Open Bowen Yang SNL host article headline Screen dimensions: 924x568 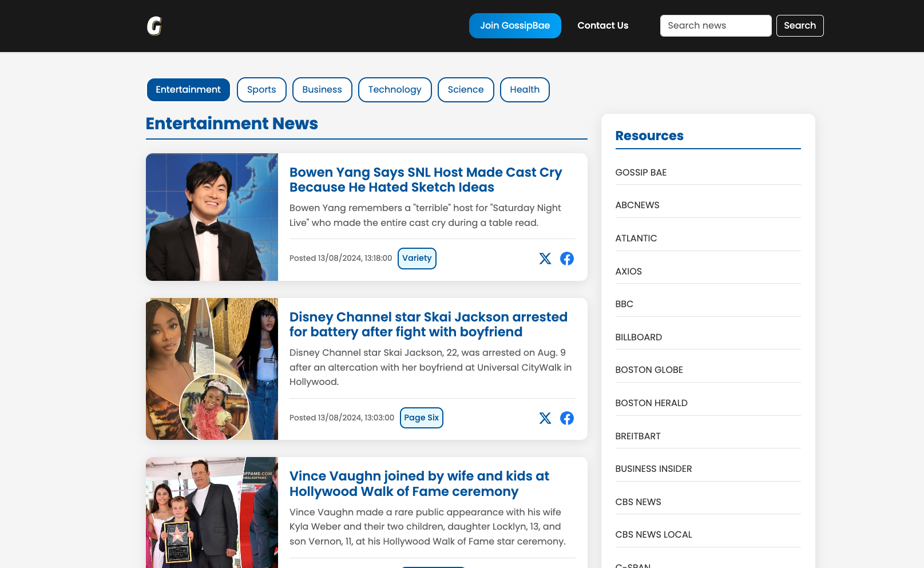click(426, 180)
